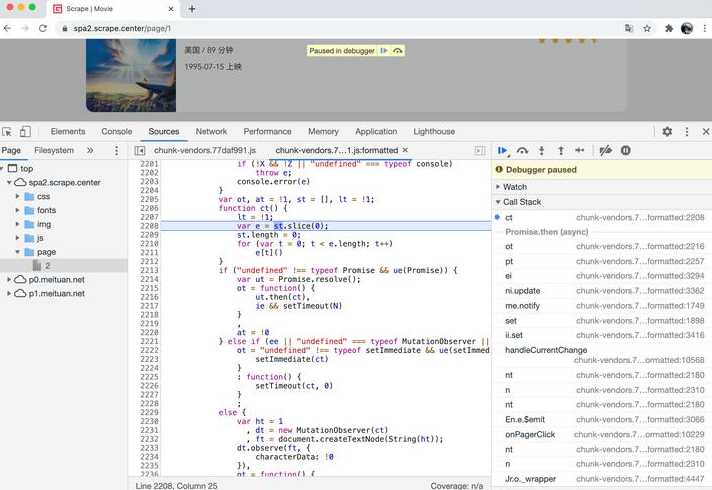Expand the img folder

[17, 224]
